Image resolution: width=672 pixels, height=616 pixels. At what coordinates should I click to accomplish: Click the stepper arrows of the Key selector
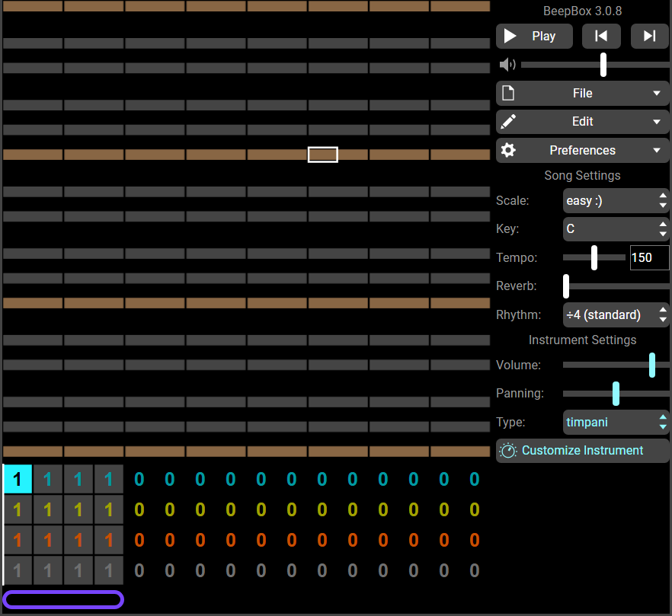pos(663,228)
